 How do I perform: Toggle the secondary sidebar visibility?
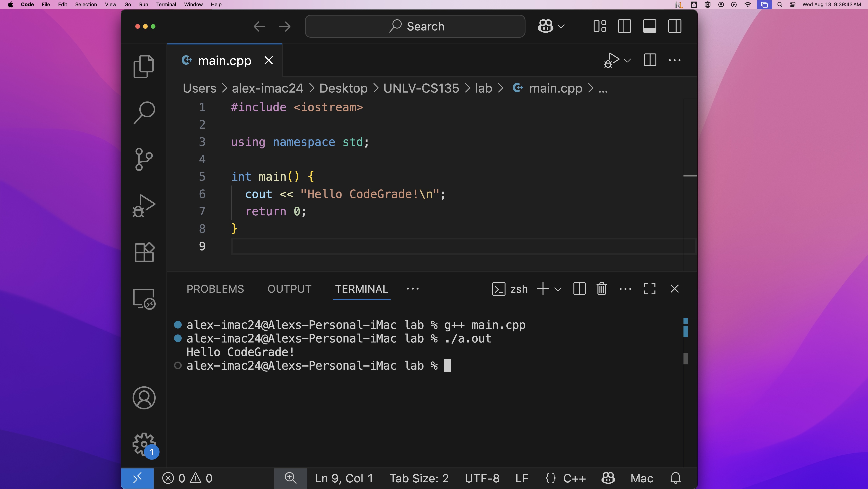coord(675,26)
